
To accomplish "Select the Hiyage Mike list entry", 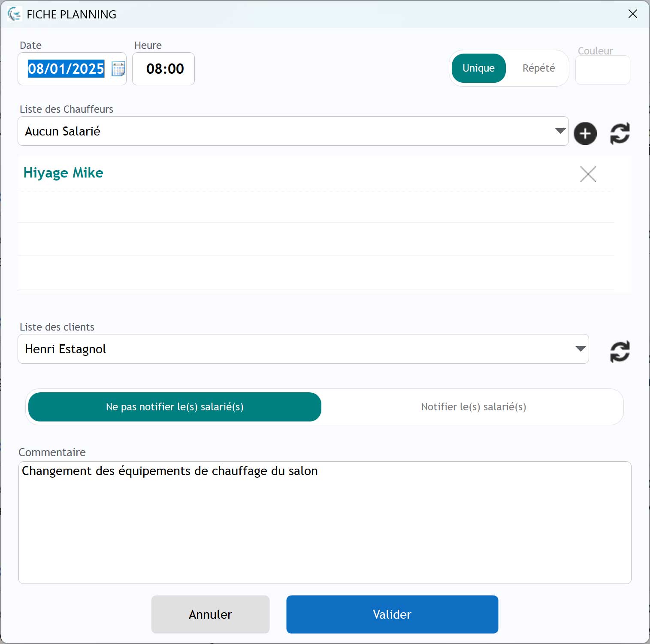I will pyautogui.click(x=63, y=173).
